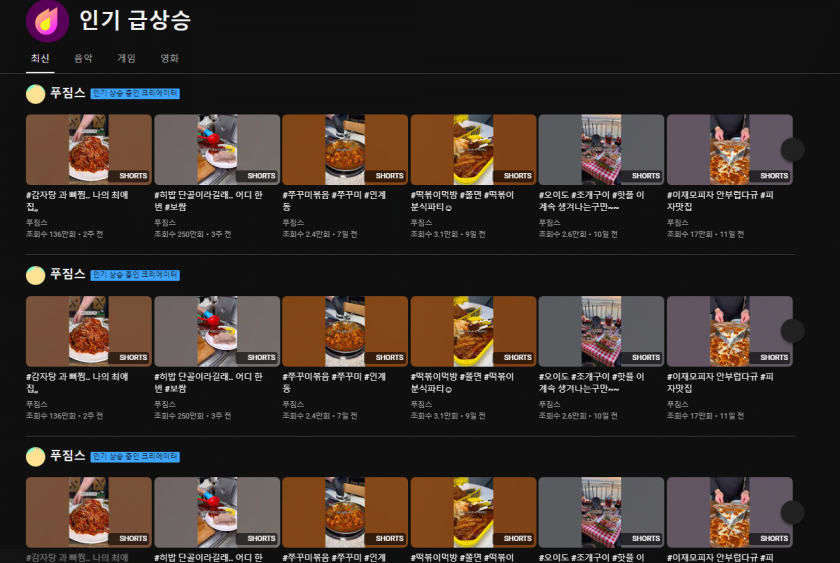
Task: Click 푸짐스 channel name under the second-section #오이도 video
Action: coord(549,404)
